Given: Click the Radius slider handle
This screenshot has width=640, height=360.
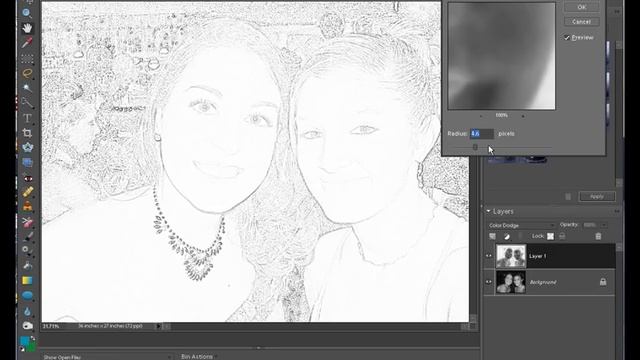Looking at the screenshot, I should pyautogui.click(x=475, y=147).
